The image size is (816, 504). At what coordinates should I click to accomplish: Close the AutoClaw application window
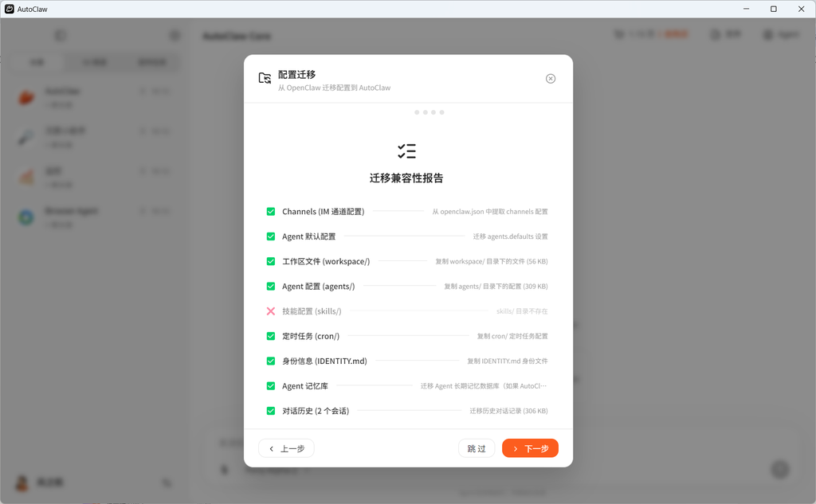pyautogui.click(x=802, y=9)
